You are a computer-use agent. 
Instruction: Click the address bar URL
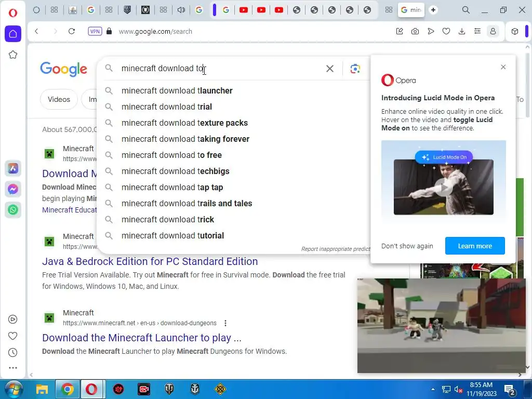pos(155,31)
